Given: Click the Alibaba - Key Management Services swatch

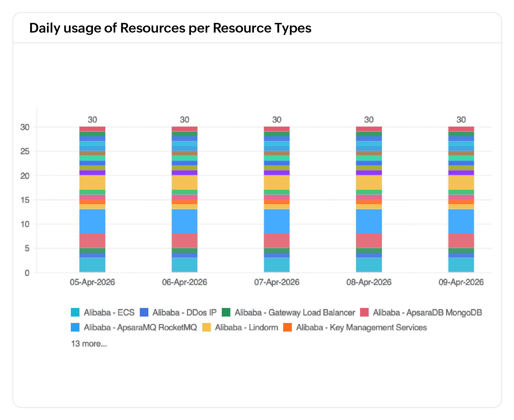Looking at the screenshot, I should tap(288, 327).
